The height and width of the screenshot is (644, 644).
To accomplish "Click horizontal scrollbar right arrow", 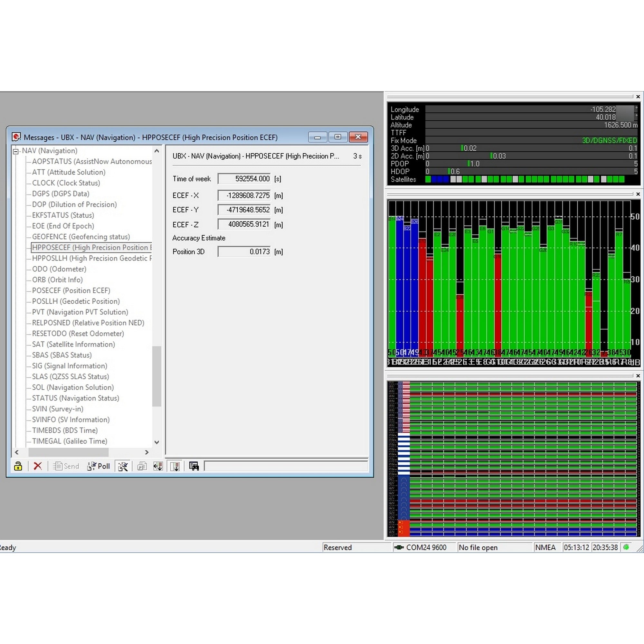I will 146,452.
